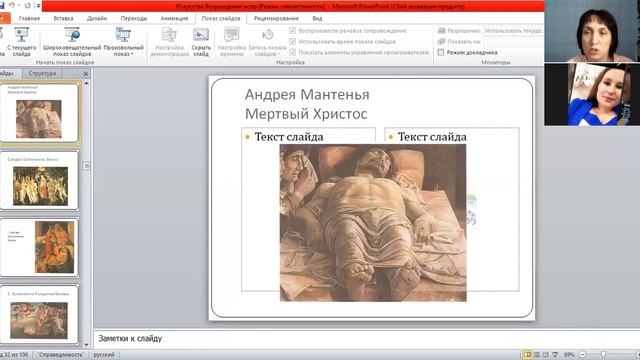Viewport: 640px width, 360px height.
Task: Select the Mantegna Dead Christ slide thumbnail
Action: point(40,113)
